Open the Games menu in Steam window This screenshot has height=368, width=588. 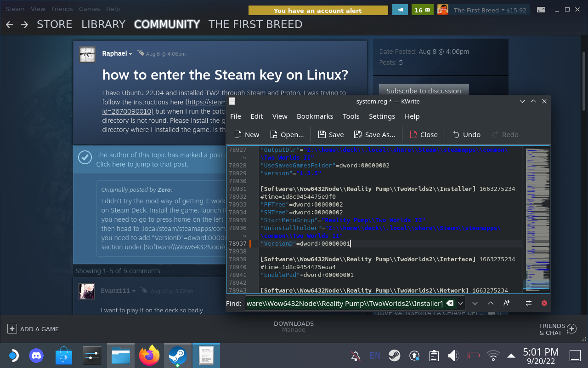[89, 9]
